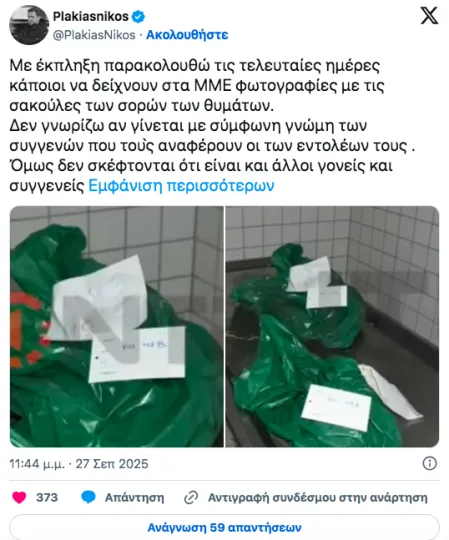Click the 373 likes count
449x540 pixels.
[47, 498]
